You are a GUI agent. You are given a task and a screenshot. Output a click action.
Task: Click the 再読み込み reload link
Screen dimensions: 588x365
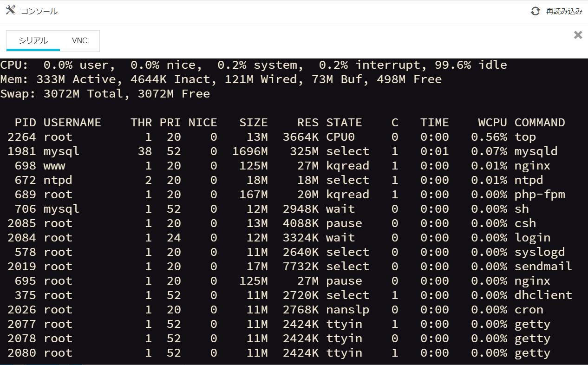click(x=564, y=11)
